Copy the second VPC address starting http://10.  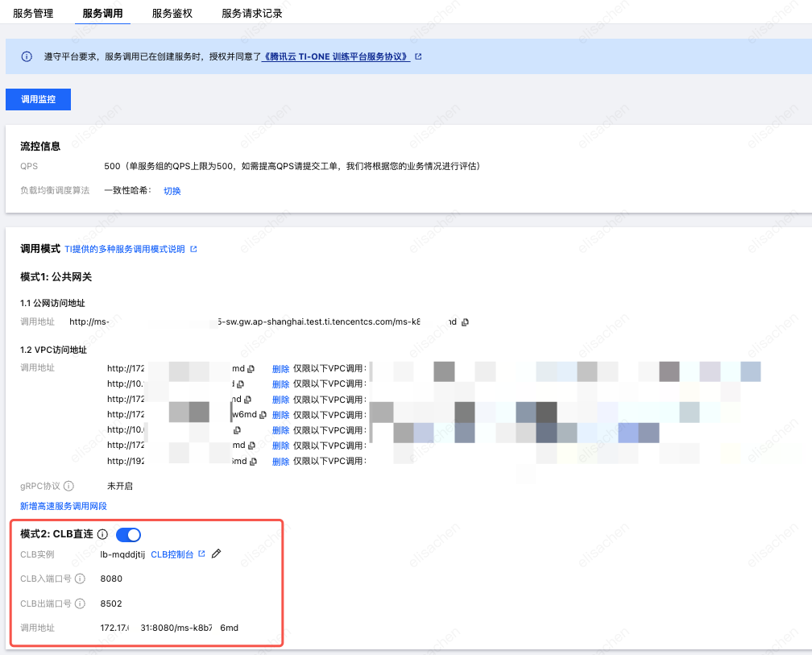pos(241,384)
